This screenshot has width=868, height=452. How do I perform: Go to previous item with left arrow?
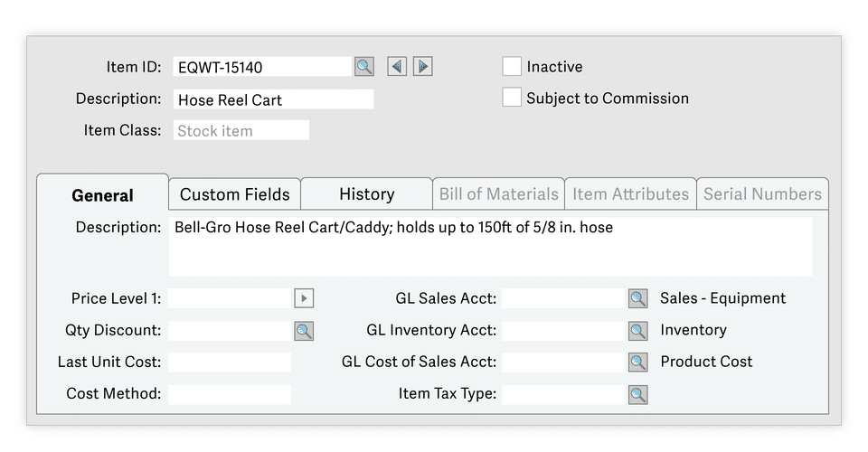pos(396,66)
